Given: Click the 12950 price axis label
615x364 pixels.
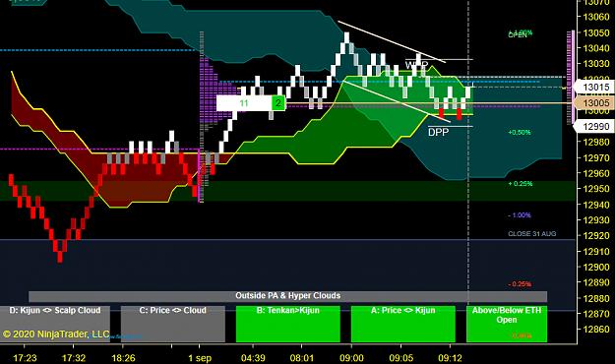Looking at the screenshot, I should click(596, 189).
